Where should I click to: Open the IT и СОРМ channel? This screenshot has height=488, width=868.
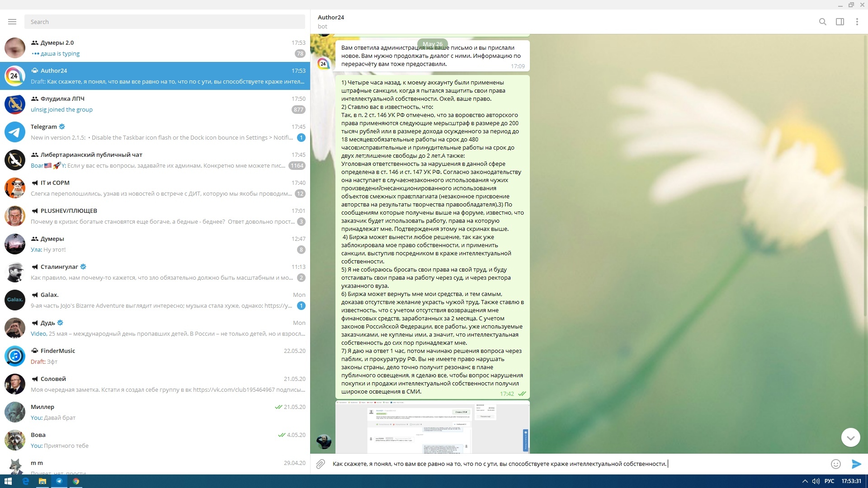155,188
